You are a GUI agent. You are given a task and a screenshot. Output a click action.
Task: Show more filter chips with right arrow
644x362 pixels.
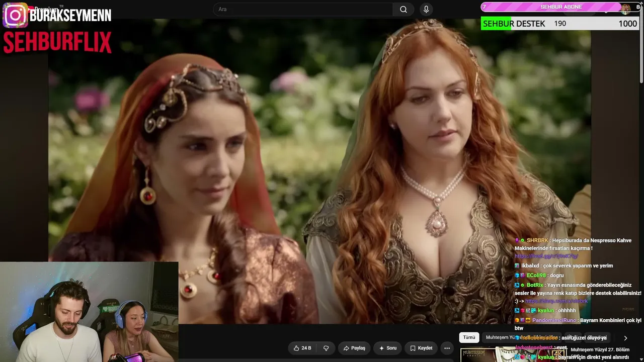coord(625,338)
